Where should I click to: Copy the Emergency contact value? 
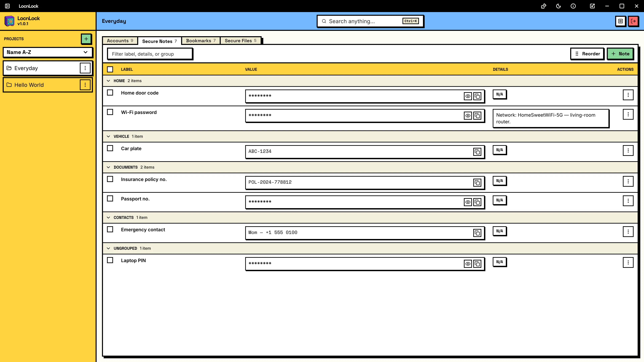[x=477, y=233]
